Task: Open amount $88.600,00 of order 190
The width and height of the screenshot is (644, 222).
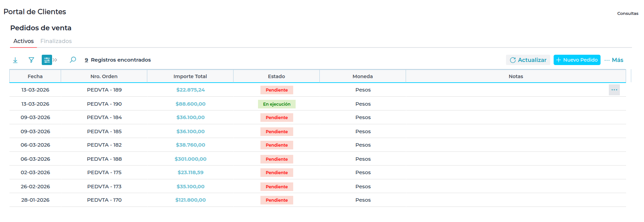Action: click(x=190, y=104)
